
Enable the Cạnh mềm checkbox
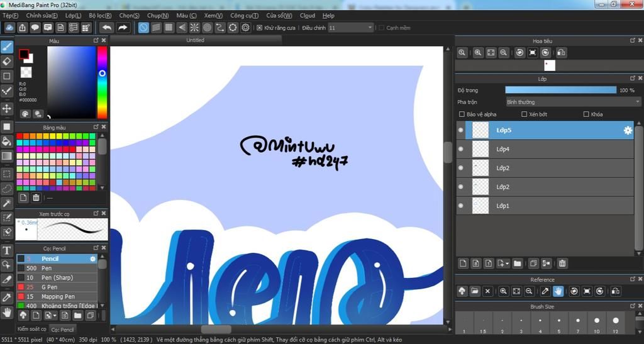382,28
